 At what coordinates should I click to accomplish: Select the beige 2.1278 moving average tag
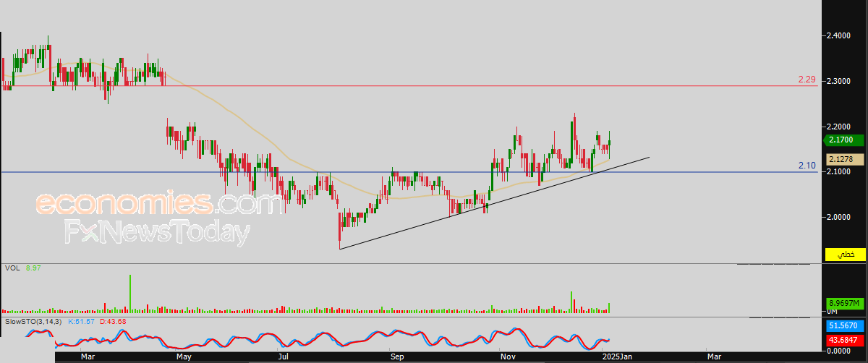(x=846, y=159)
